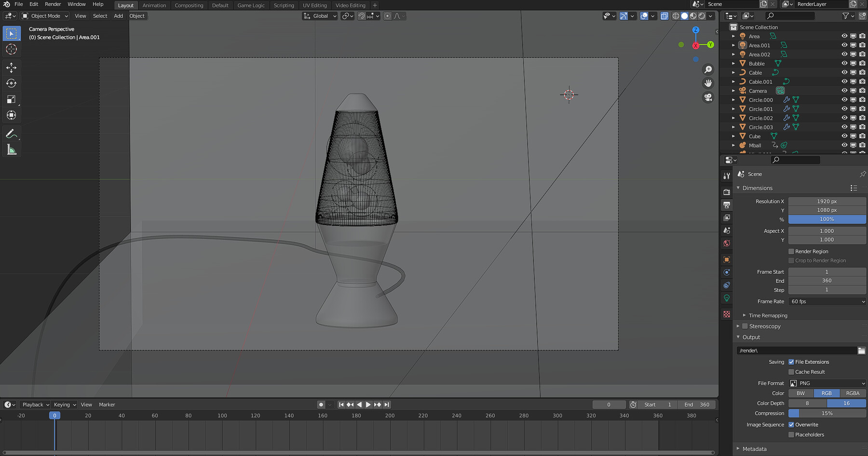Hide the Bubble object in the outliner
Viewport: 868px width, 456px height.
[844, 63]
